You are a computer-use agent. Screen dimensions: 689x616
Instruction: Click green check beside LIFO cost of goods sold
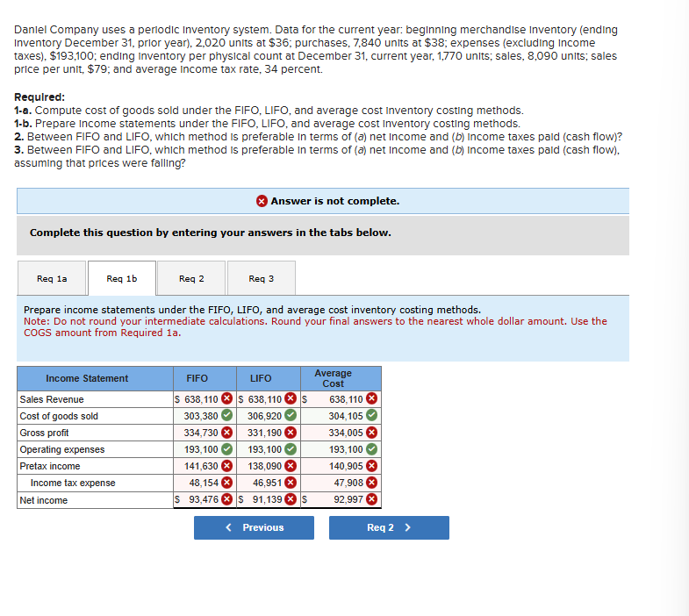291,415
